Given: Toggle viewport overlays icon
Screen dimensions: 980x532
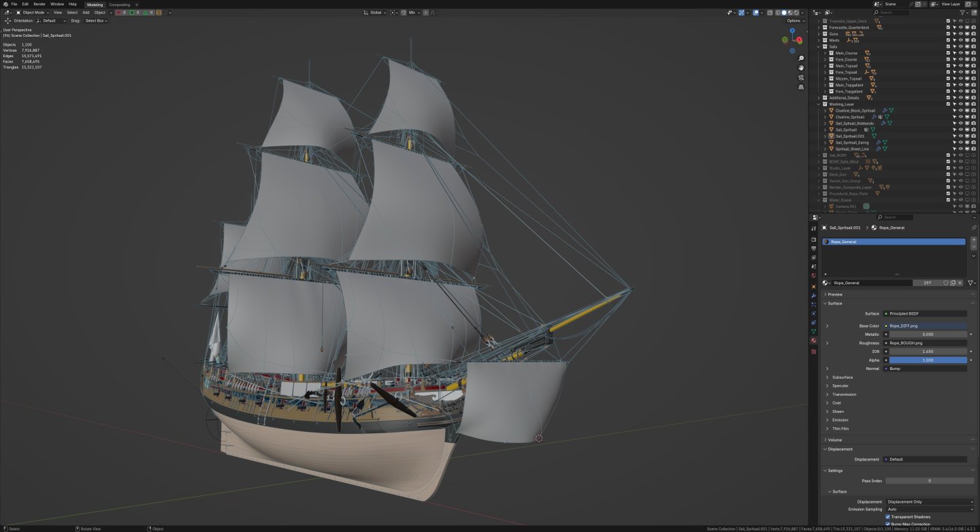Looking at the screenshot, I should (x=757, y=12).
